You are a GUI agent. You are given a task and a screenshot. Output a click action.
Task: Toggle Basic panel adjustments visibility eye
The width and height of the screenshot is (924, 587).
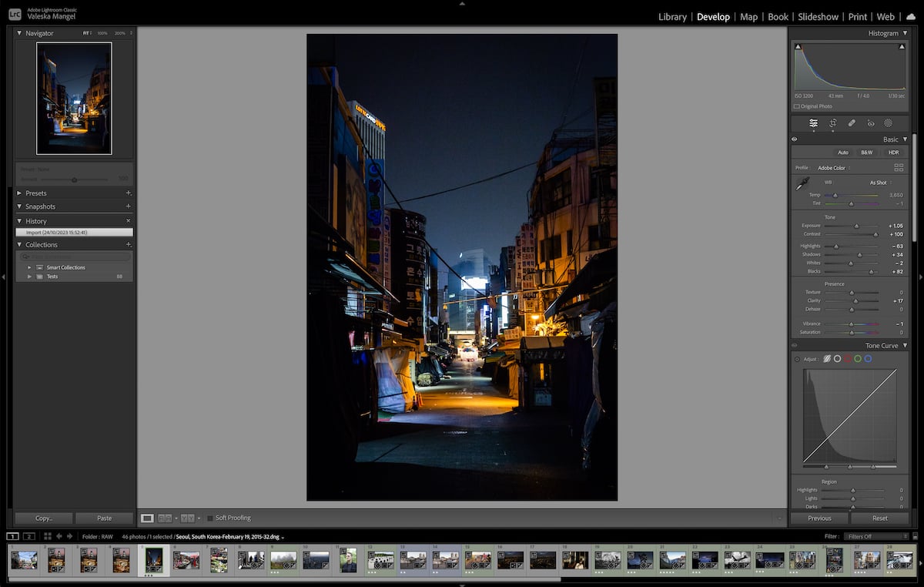(794, 139)
